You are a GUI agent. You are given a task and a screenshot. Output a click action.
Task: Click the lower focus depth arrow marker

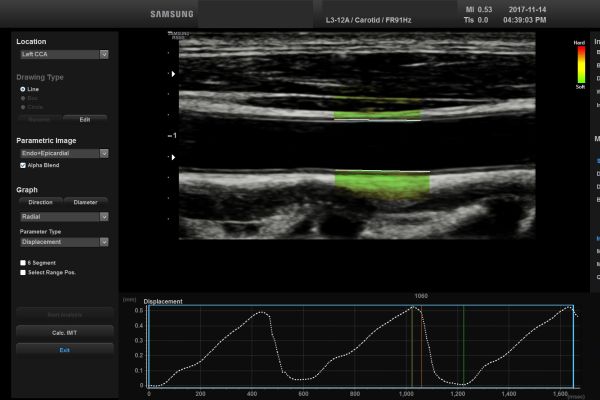click(x=172, y=158)
